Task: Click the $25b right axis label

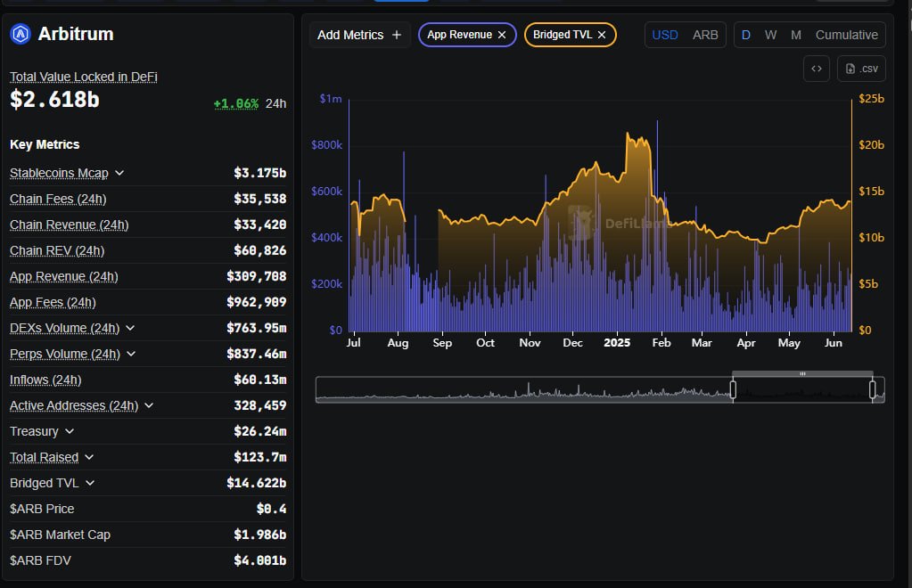Action: point(871,99)
